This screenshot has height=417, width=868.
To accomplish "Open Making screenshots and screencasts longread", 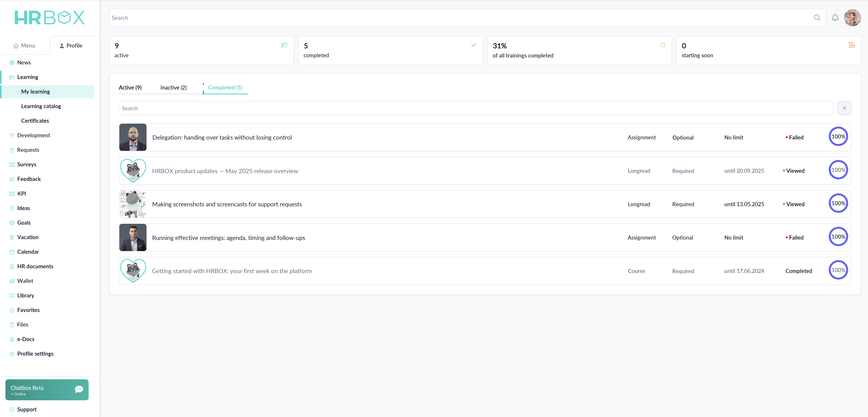I will (227, 204).
